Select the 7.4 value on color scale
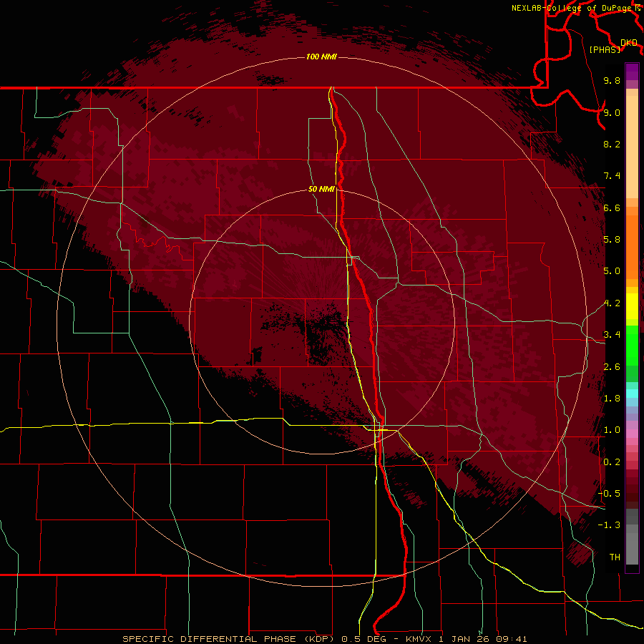Viewport: 644px width, 644px height. (x=612, y=176)
